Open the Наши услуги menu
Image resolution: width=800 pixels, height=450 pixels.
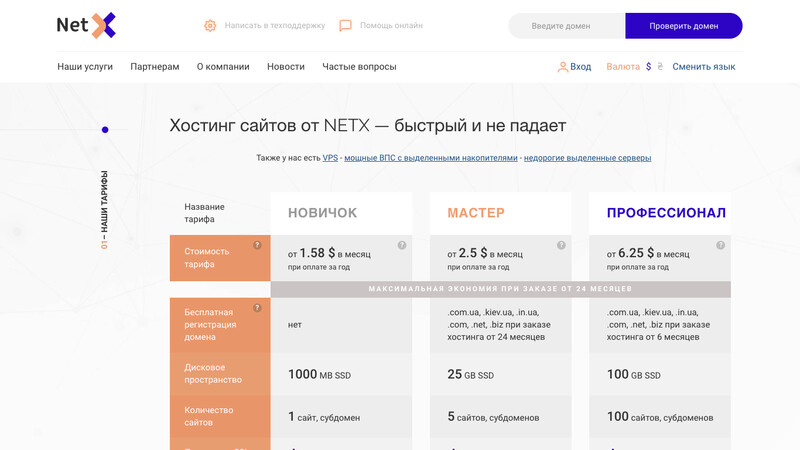click(x=85, y=67)
